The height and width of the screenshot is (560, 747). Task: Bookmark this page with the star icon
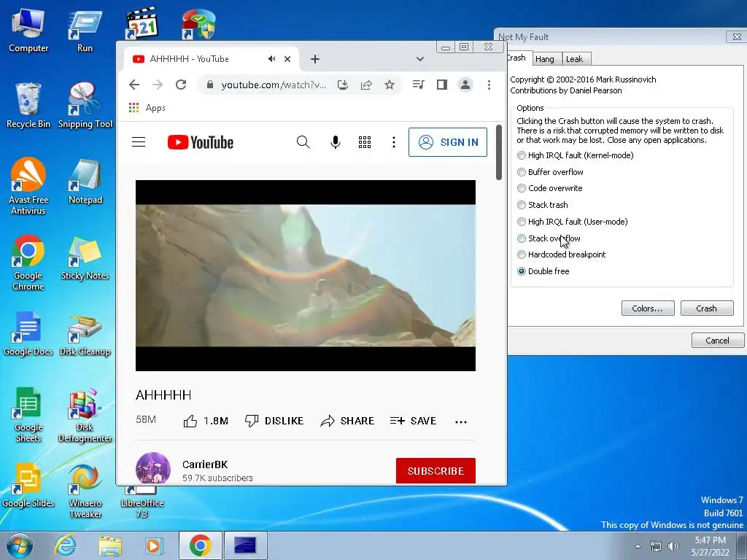390,85
